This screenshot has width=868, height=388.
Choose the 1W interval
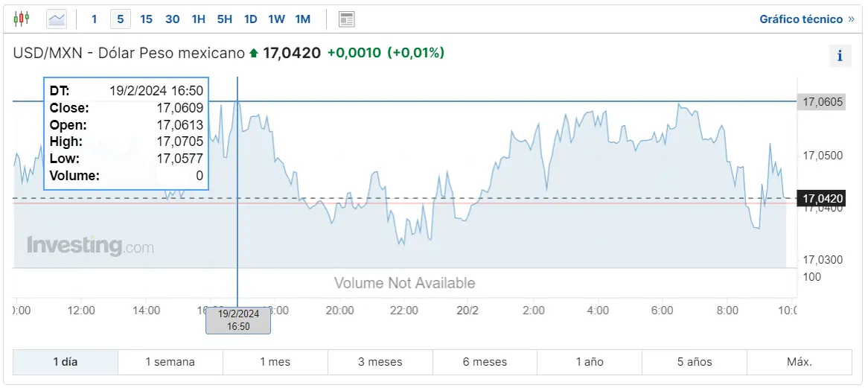[276, 19]
